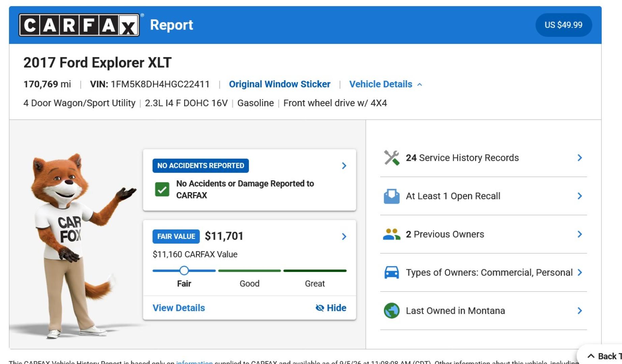
Task: Click the VIN number 1FM5K8DH4HGC22411
Action: [x=160, y=84]
